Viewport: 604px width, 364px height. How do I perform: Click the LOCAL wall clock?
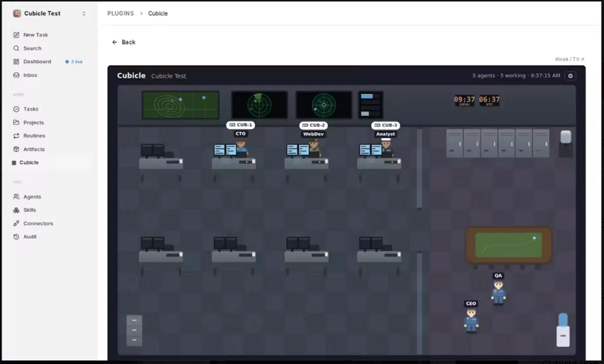click(x=464, y=100)
